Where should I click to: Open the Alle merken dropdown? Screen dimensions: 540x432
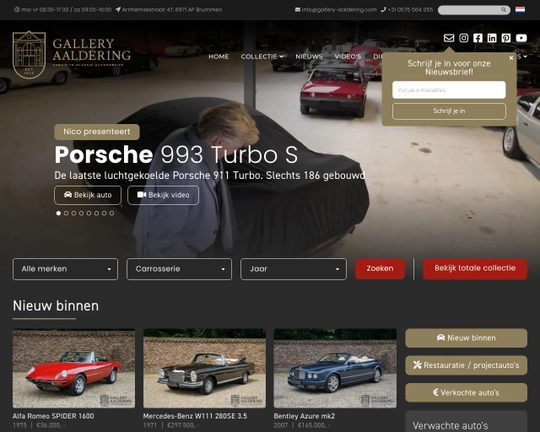65,269
